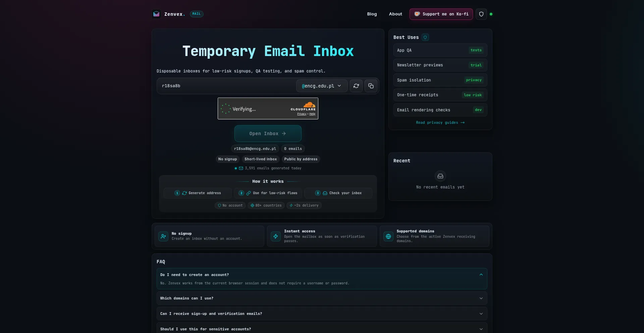Click the 80+ countries chip
The image size is (644, 333).
tap(266, 206)
